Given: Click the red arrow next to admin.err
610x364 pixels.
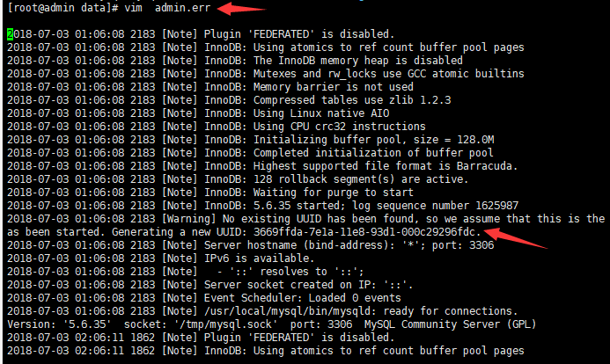Looking at the screenshot, I should 241,8.
